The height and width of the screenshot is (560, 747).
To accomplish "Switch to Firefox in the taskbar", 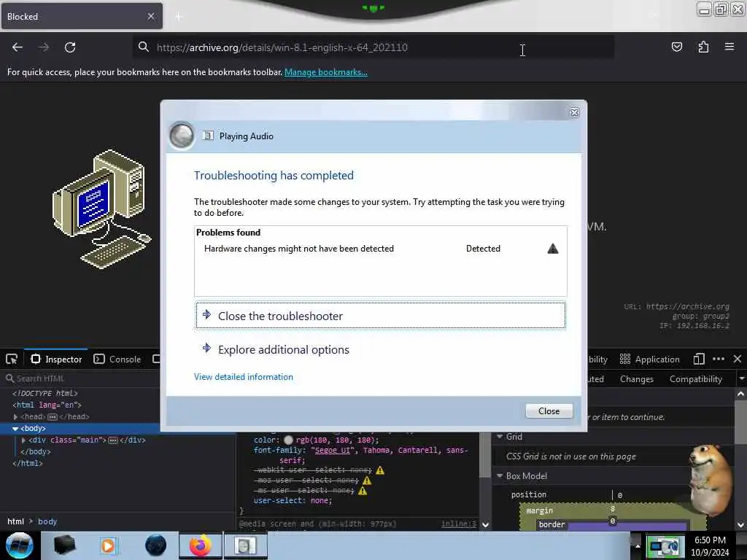I will (201, 545).
